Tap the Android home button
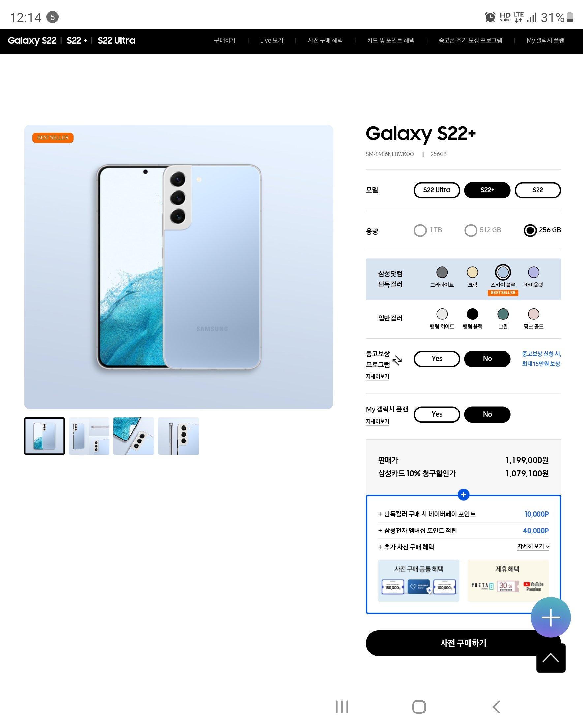Image resolution: width=583 pixels, height=728 pixels. [x=419, y=707]
